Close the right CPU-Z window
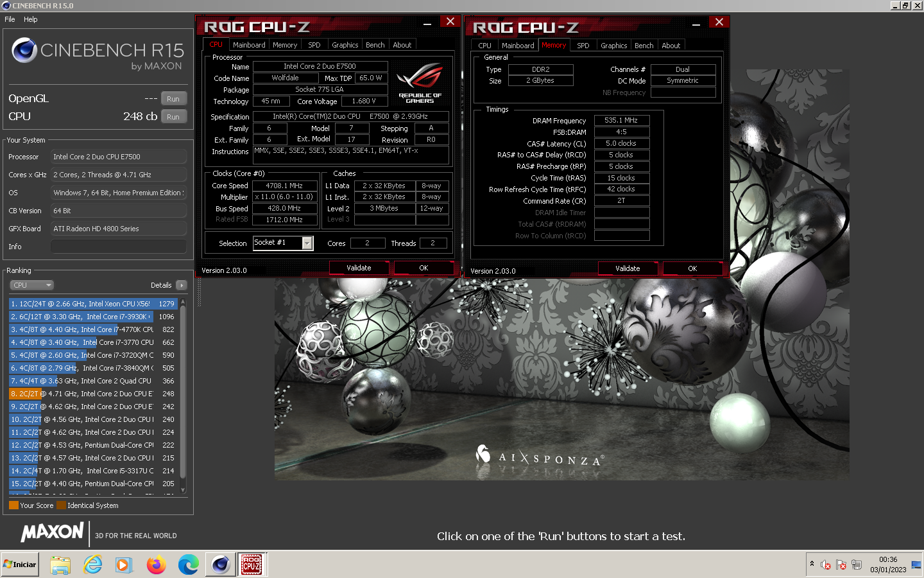The image size is (924, 578). (719, 22)
